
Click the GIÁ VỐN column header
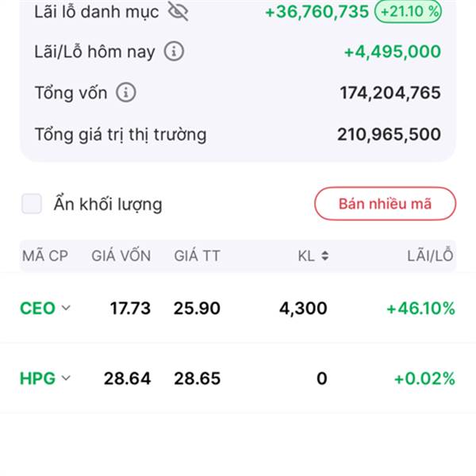tap(121, 255)
